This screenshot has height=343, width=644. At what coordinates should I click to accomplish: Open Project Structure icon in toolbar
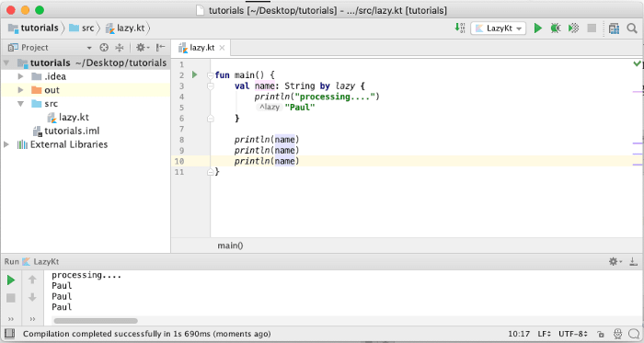coord(614,29)
